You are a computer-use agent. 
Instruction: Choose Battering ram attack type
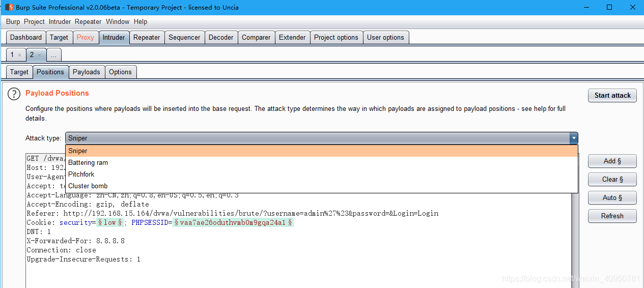(322, 162)
